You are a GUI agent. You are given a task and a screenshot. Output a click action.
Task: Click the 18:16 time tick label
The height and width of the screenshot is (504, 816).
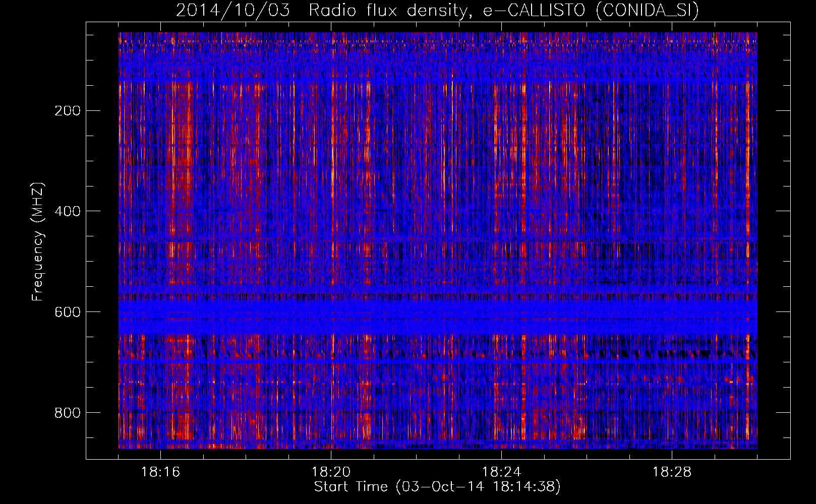coord(160,472)
